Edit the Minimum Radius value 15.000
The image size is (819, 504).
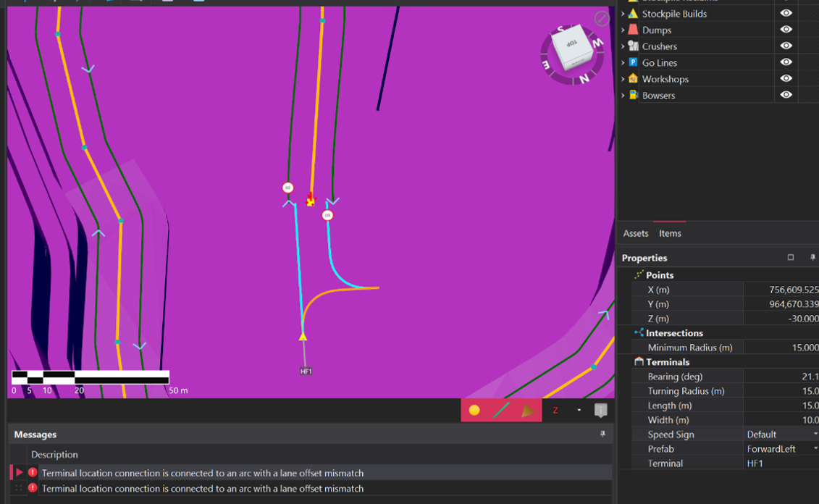point(781,348)
